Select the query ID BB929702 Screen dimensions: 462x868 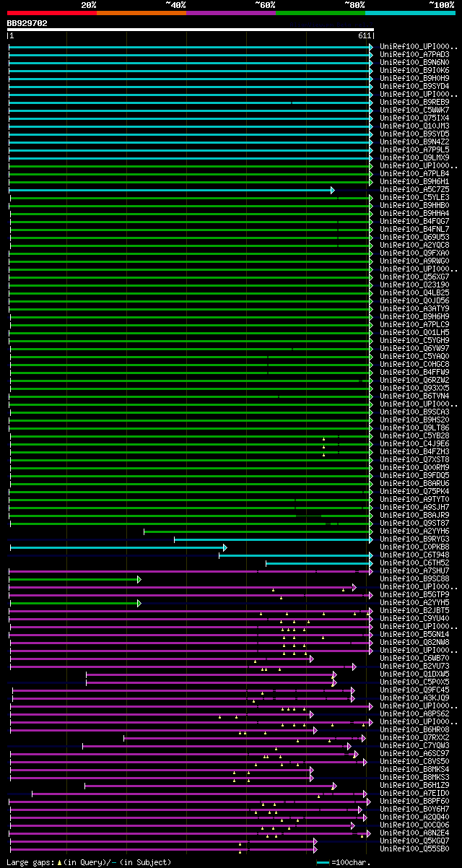pos(27,23)
